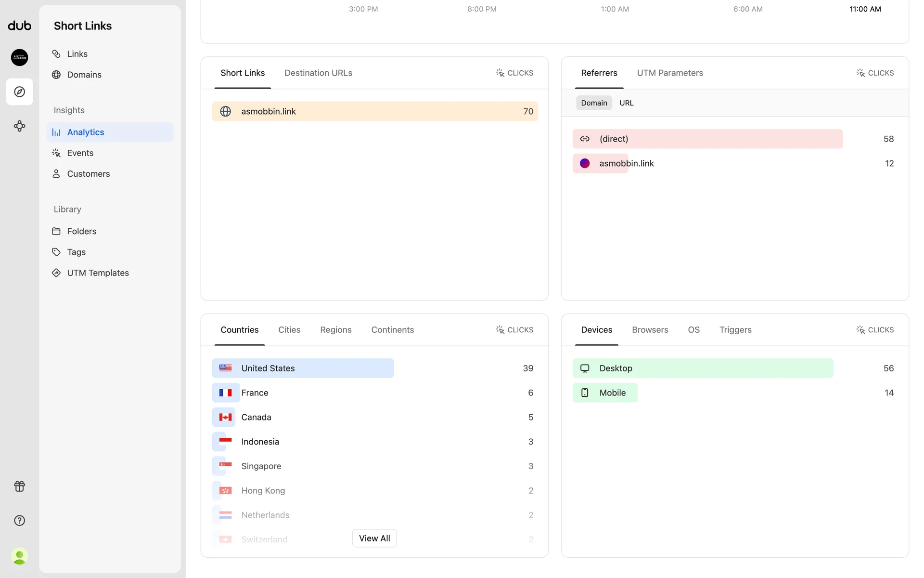Switch to Destination URLs tab
The height and width of the screenshot is (578, 924).
(x=318, y=73)
